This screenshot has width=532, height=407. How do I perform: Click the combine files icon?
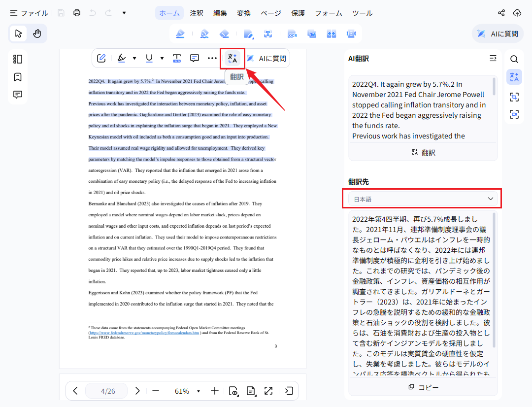tap(332, 34)
